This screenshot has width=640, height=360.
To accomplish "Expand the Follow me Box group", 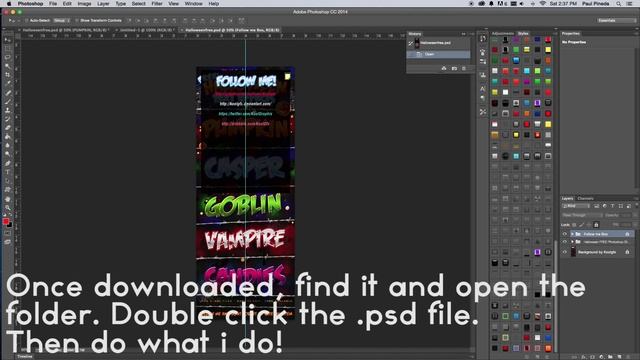I will coord(572,234).
